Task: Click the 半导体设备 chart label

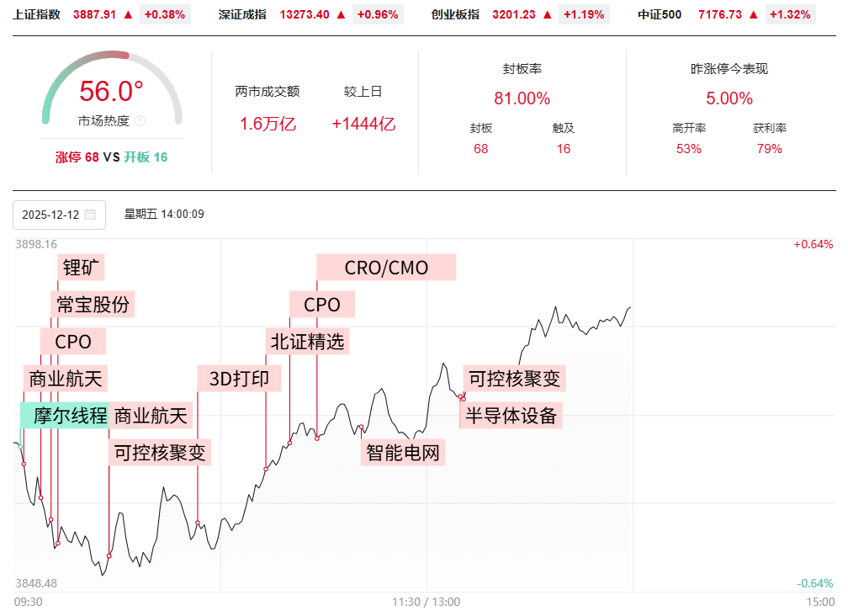Action: (511, 415)
